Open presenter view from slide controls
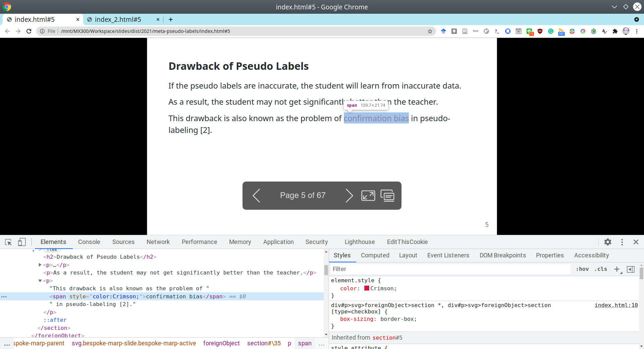The image size is (644, 349). pyautogui.click(x=388, y=196)
